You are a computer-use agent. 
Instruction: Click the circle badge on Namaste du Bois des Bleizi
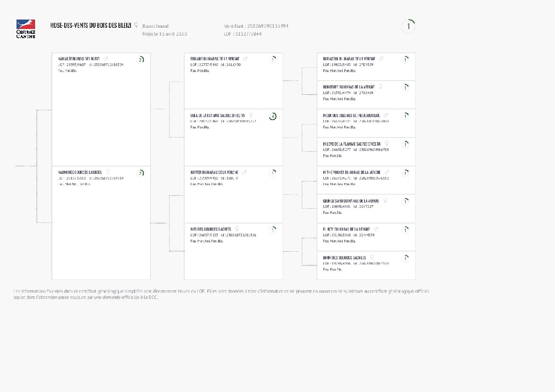[140, 59]
